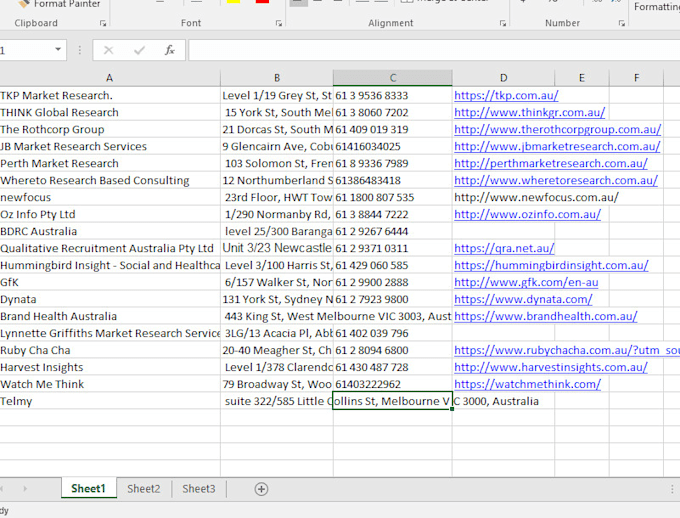This screenshot has width=680, height=518.
Task: Open the watchmethink.com link
Action: (x=527, y=384)
